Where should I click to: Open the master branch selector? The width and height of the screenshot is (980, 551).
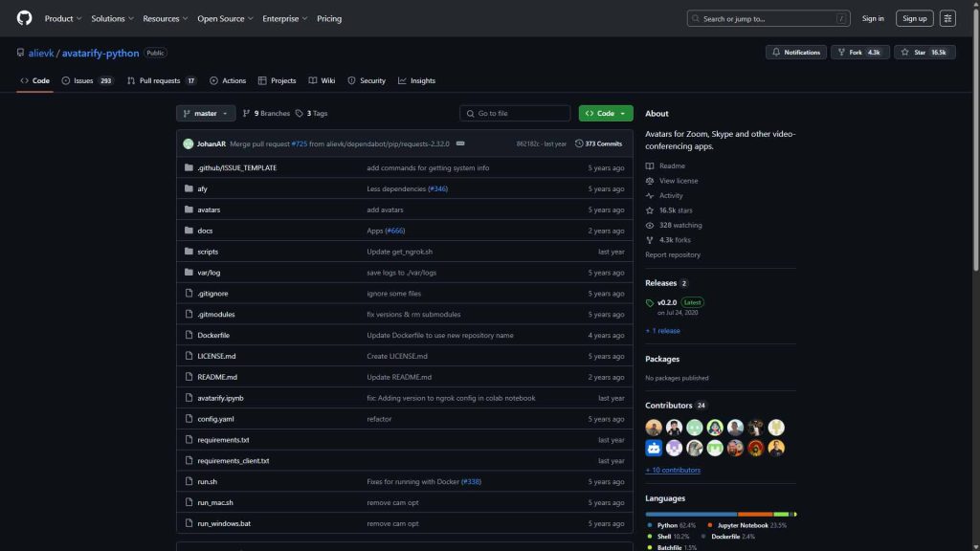point(206,113)
